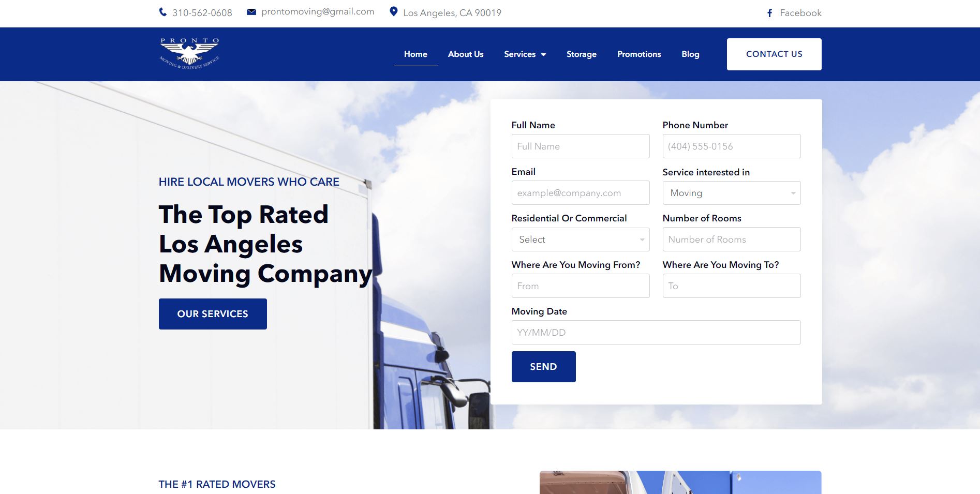Image resolution: width=980 pixels, height=494 pixels.
Task: Click the phone icon in top bar
Action: pos(163,12)
